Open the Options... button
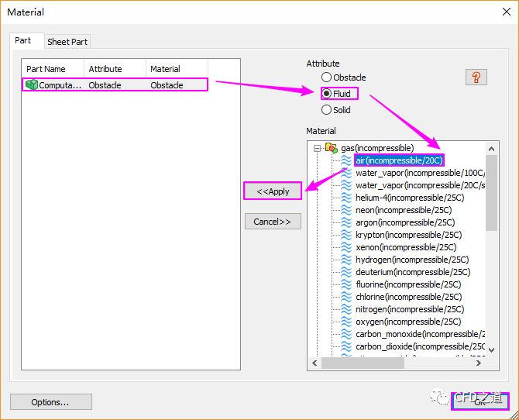 click(x=50, y=401)
